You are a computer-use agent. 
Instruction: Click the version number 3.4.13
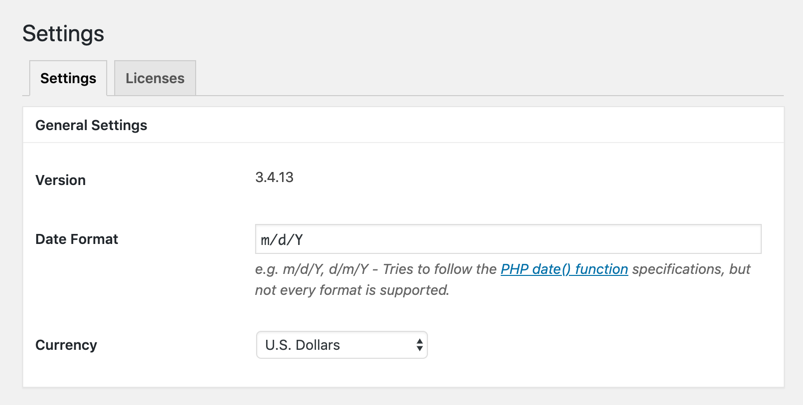[274, 177]
